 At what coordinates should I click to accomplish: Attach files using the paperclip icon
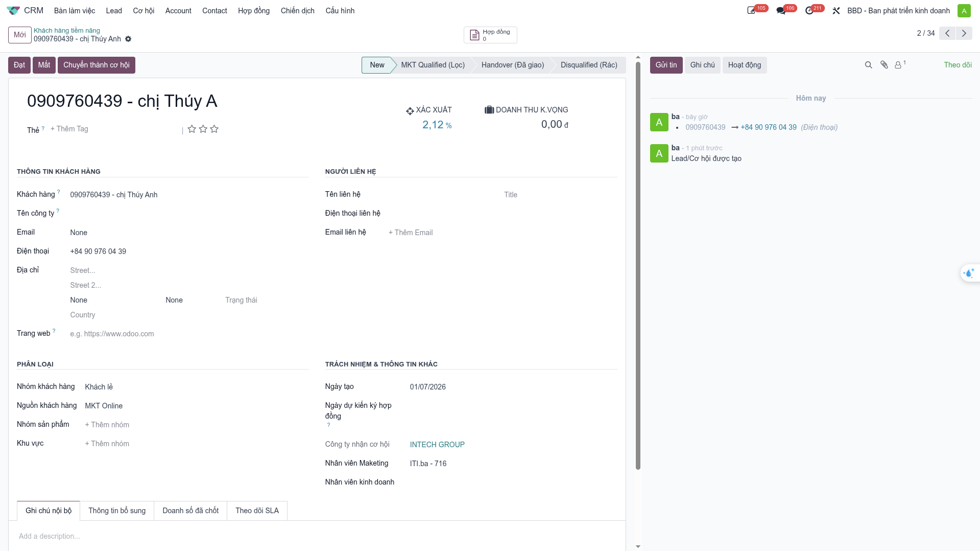click(884, 65)
